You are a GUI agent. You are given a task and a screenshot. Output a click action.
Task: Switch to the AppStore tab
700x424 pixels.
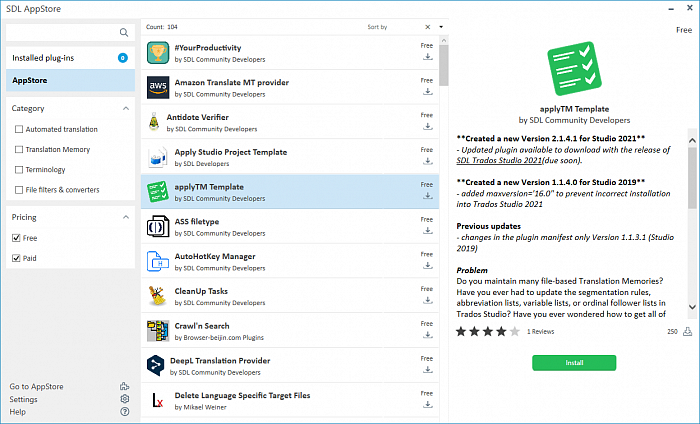click(71, 80)
